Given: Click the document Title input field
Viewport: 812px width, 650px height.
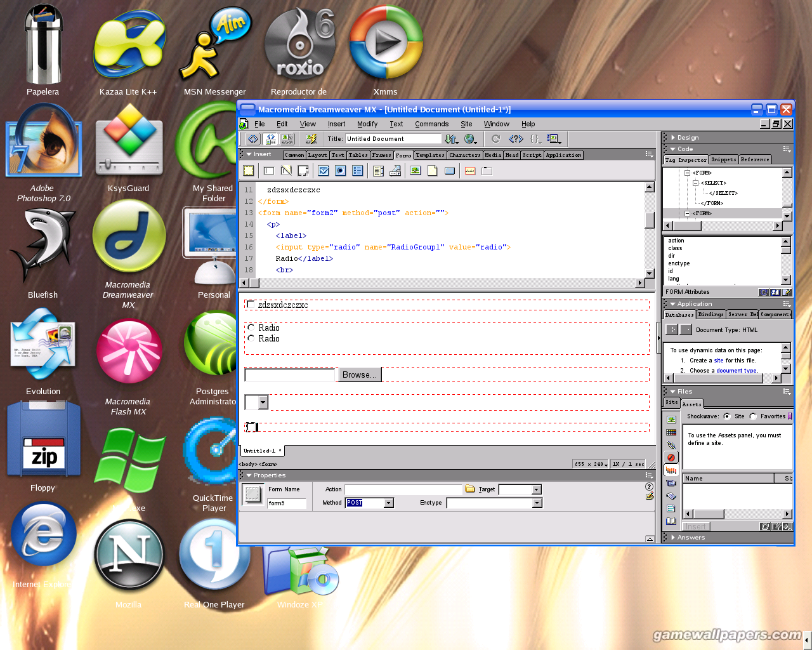Looking at the screenshot, I should click(x=393, y=138).
